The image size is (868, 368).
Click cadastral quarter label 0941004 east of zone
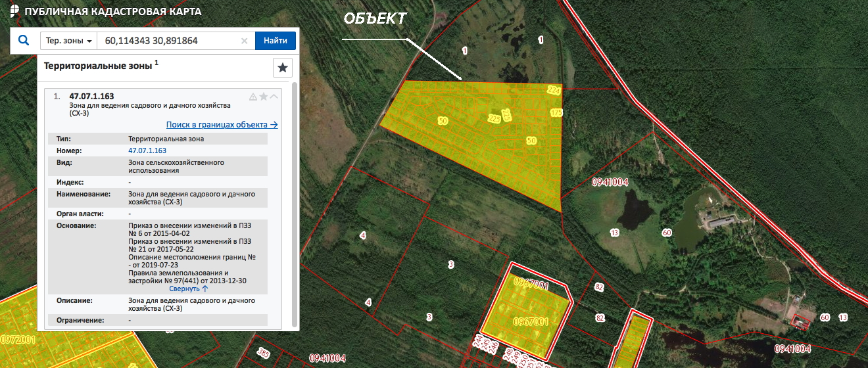(x=610, y=182)
